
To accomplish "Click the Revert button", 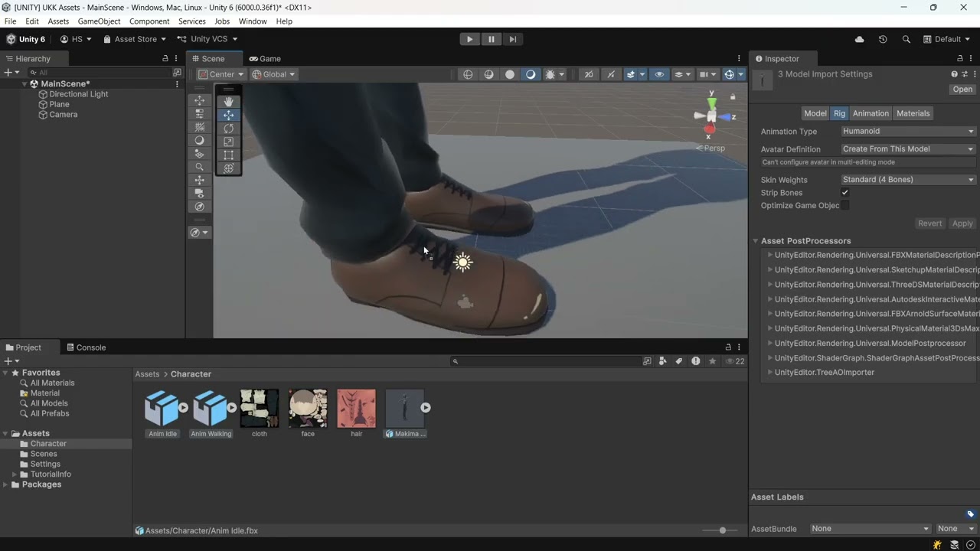I will [x=929, y=223].
